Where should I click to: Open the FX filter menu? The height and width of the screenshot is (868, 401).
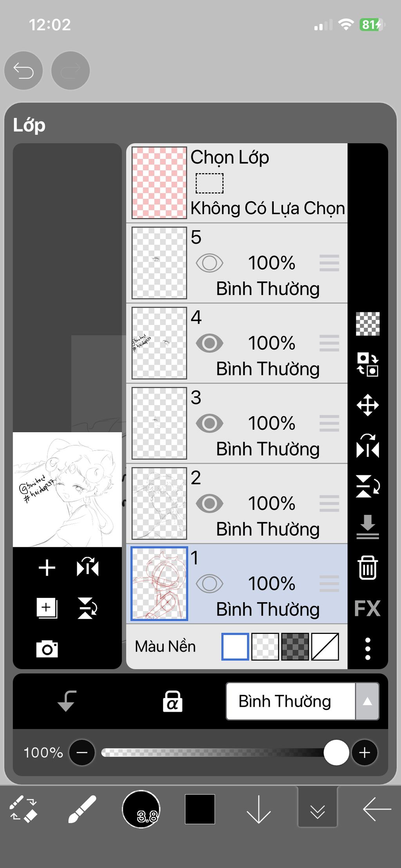pos(367,608)
